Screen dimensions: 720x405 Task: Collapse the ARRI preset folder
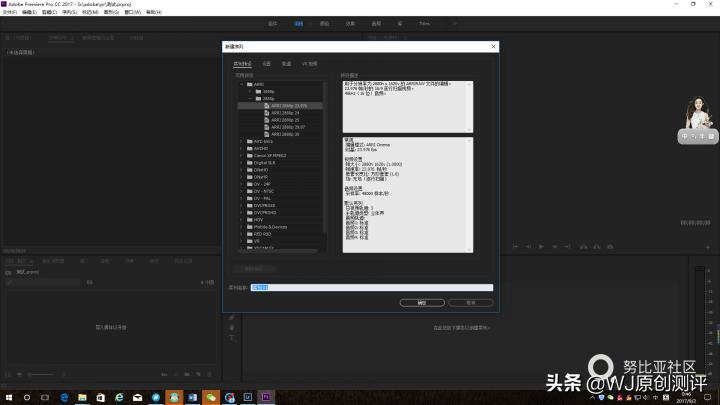click(x=241, y=84)
